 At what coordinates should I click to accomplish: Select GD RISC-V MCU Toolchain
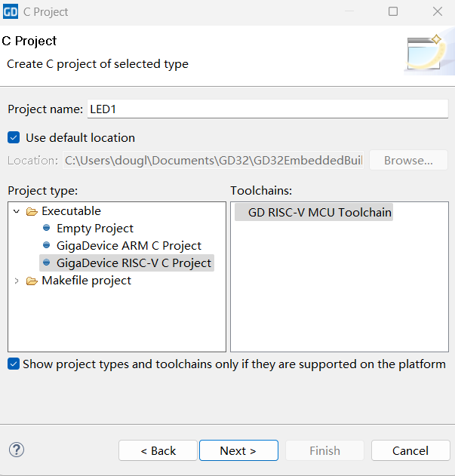pos(319,212)
